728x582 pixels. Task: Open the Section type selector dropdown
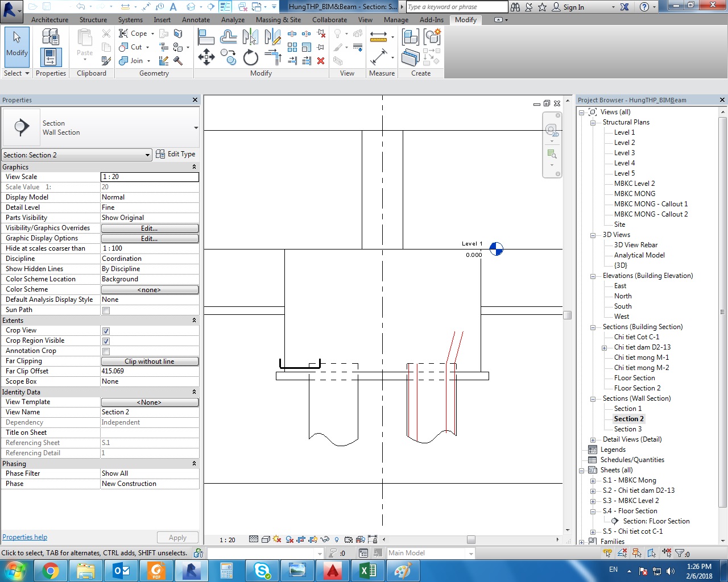coord(196,127)
